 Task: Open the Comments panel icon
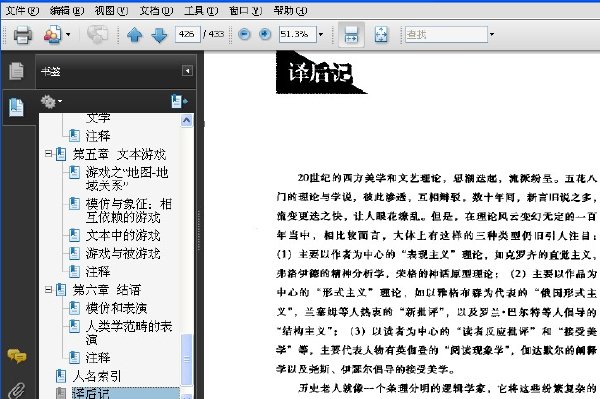point(16,356)
